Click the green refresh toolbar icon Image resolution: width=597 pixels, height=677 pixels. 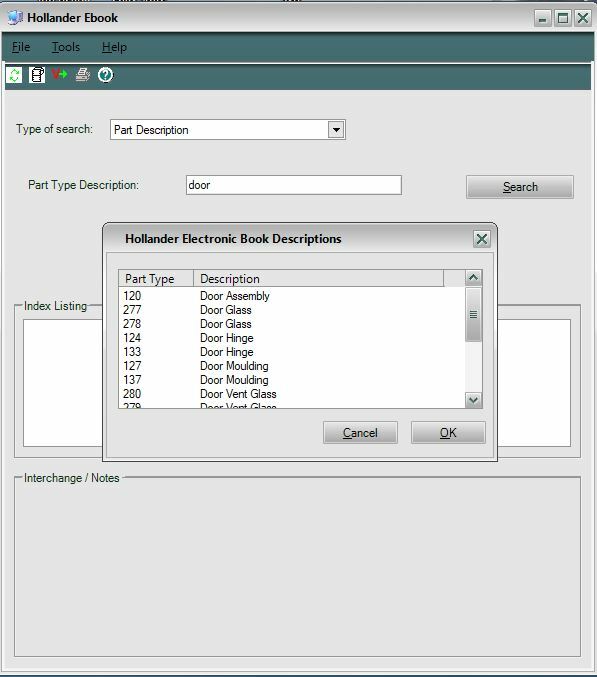(14, 75)
